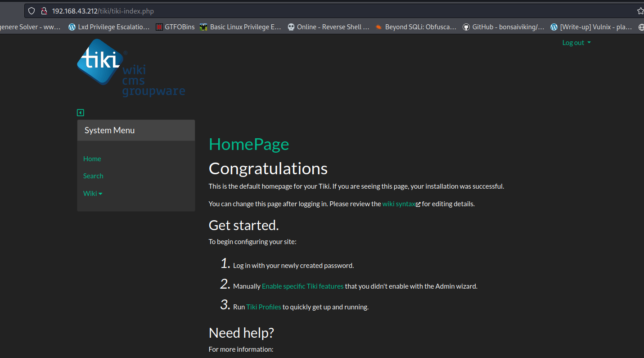644x358 pixels.
Task: Open Online Reverse Shell bookmark
Action: [329, 27]
